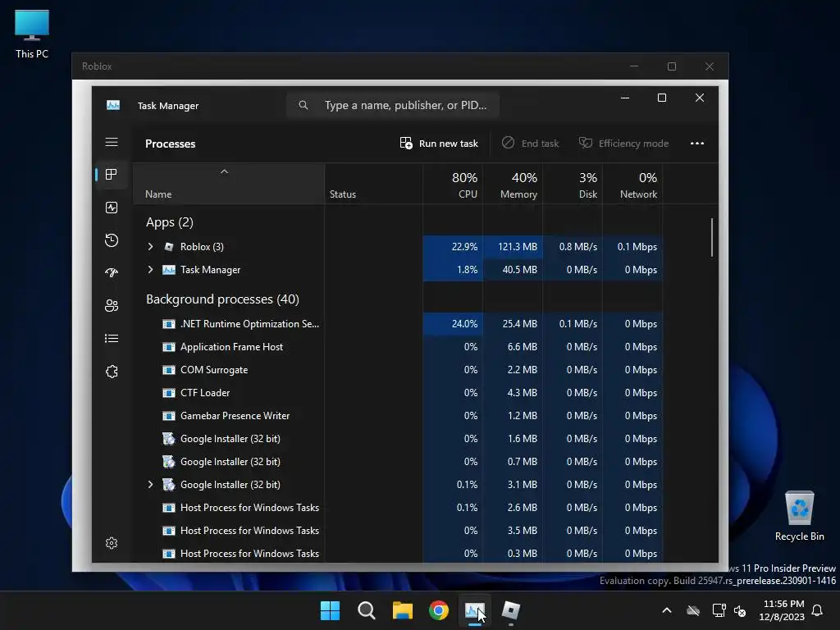The height and width of the screenshot is (630, 840).
Task: Click Run new task button
Action: click(x=439, y=143)
